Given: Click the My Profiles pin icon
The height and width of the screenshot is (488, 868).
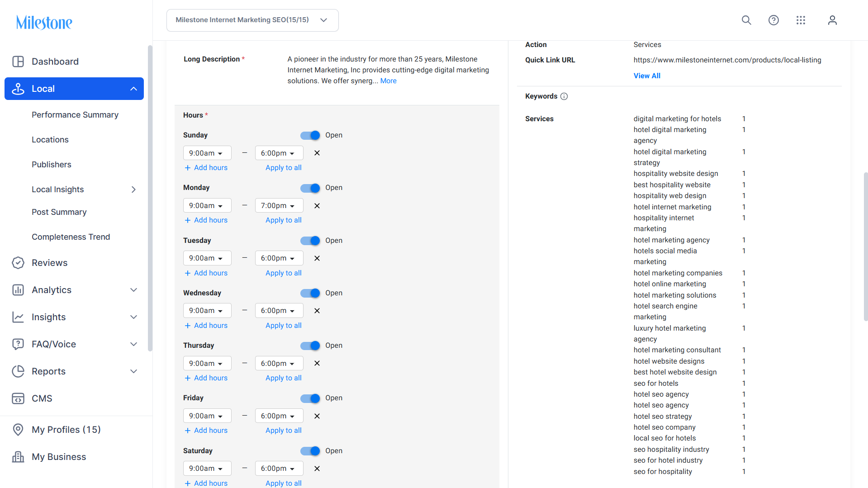Looking at the screenshot, I should click(18, 430).
